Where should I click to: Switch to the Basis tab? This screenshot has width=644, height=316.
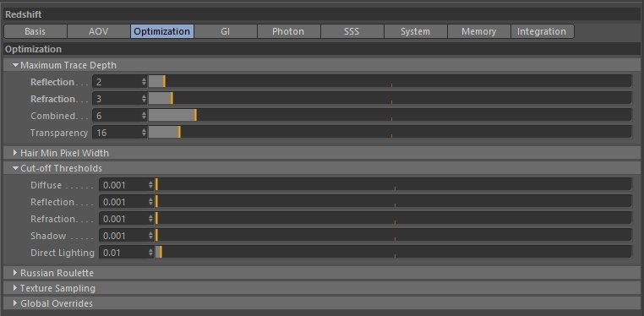point(35,31)
